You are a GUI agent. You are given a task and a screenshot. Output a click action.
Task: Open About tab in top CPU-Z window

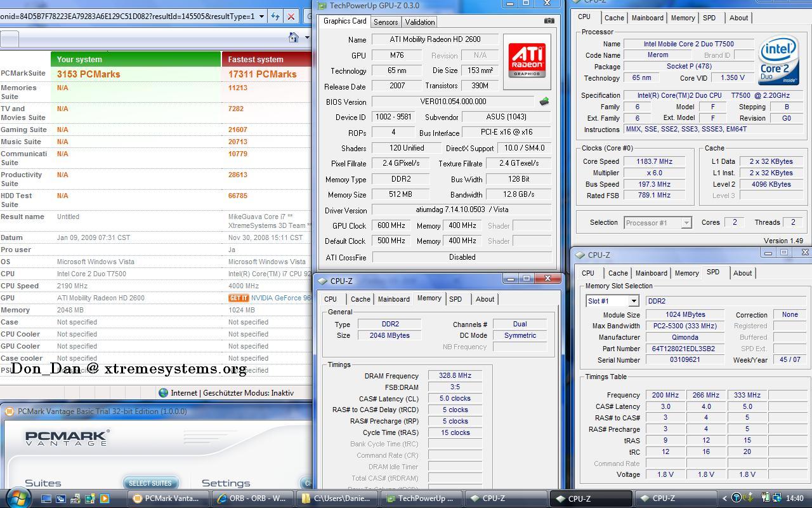click(738, 18)
